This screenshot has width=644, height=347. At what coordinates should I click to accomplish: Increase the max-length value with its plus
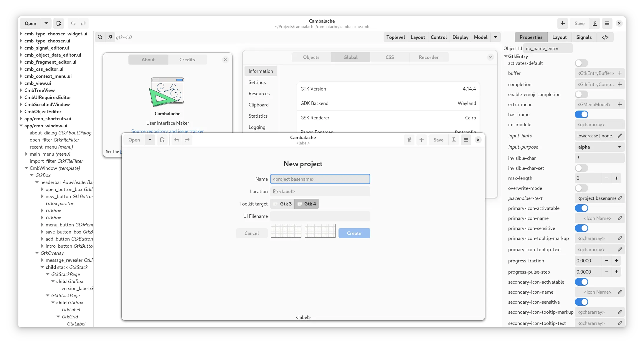click(x=617, y=178)
